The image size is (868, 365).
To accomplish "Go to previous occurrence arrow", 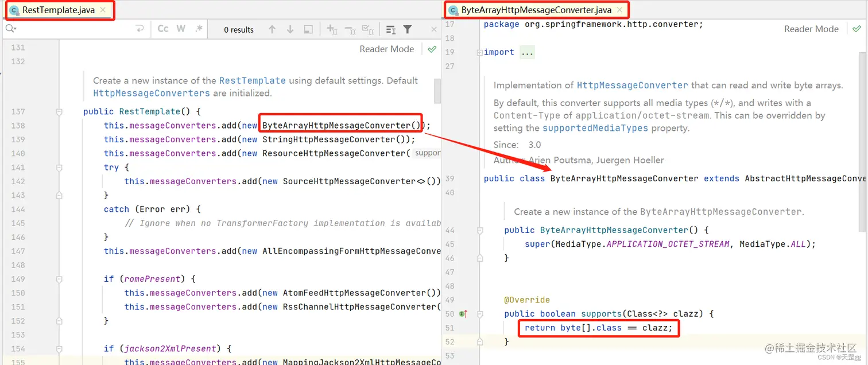I will [272, 29].
